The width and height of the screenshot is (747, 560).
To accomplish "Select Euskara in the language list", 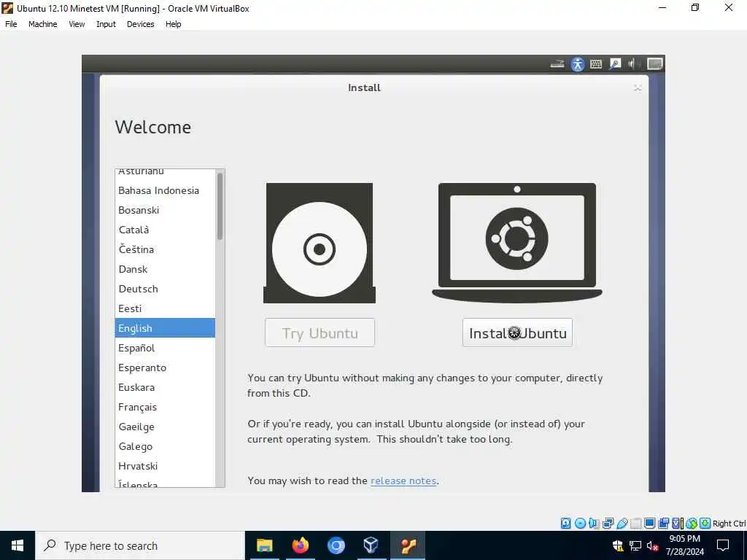I will coord(165,387).
